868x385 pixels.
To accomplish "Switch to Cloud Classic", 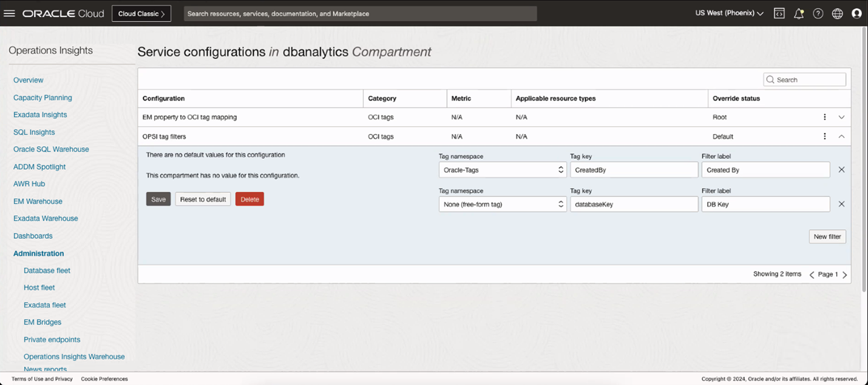I will [141, 13].
